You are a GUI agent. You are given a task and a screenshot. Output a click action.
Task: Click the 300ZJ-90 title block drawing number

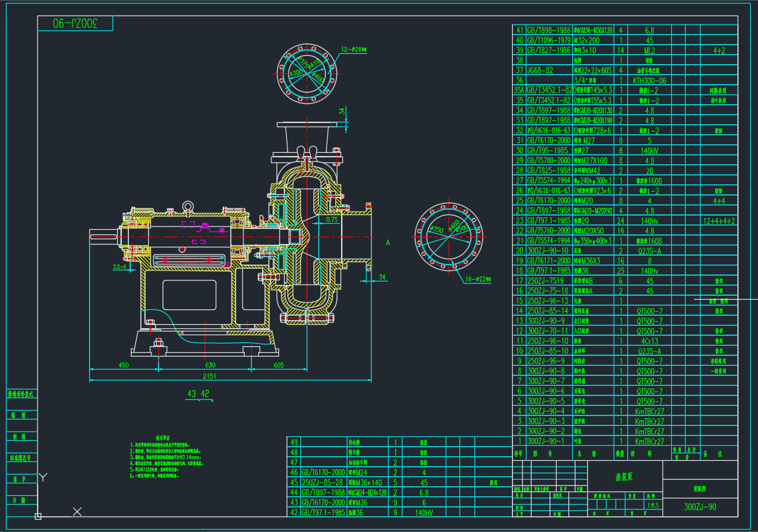point(700,507)
